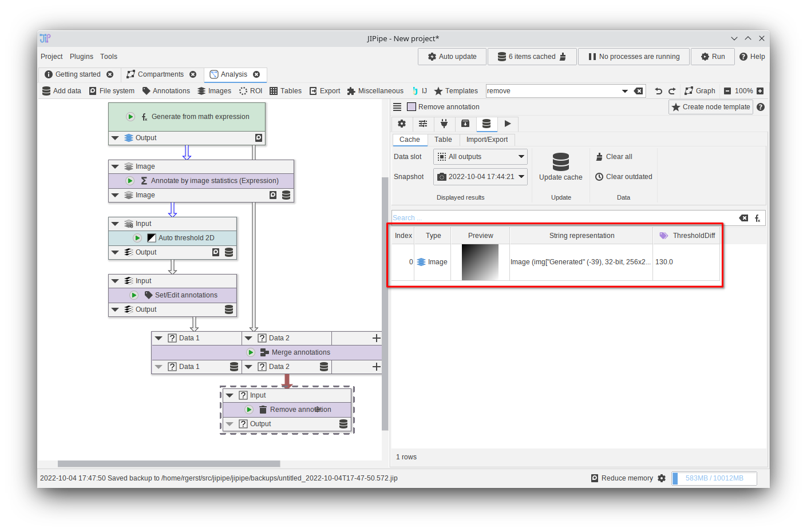This screenshot has width=807, height=532.
Task: Zoom in with the plus icon beside 100%
Action: (x=760, y=91)
